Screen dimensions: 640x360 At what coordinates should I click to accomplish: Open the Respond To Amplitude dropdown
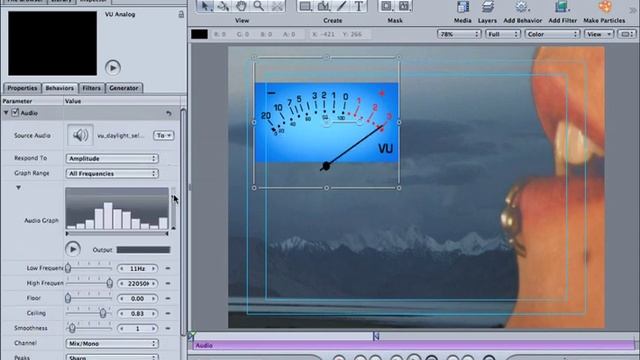[112, 158]
